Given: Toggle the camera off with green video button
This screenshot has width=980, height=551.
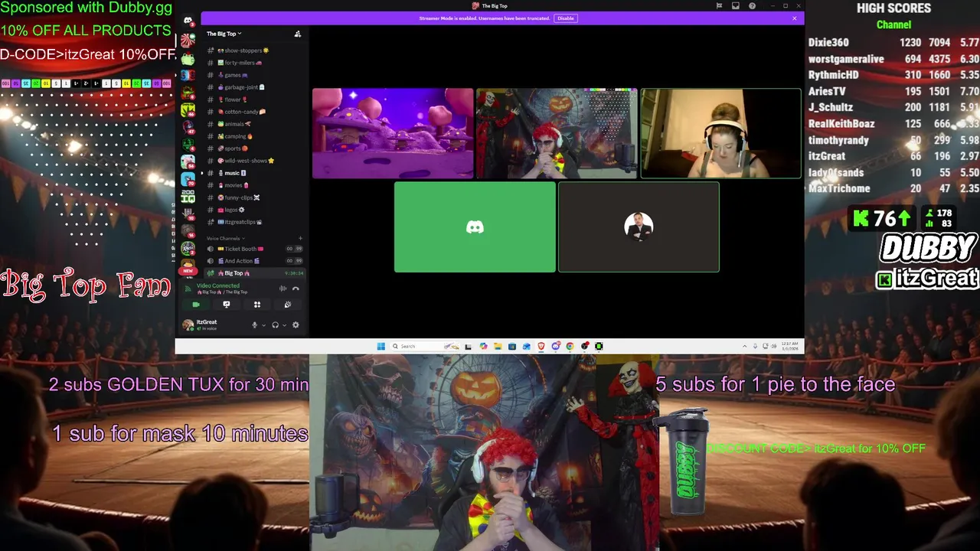Looking at the screenshot, I should pos(196,305).
